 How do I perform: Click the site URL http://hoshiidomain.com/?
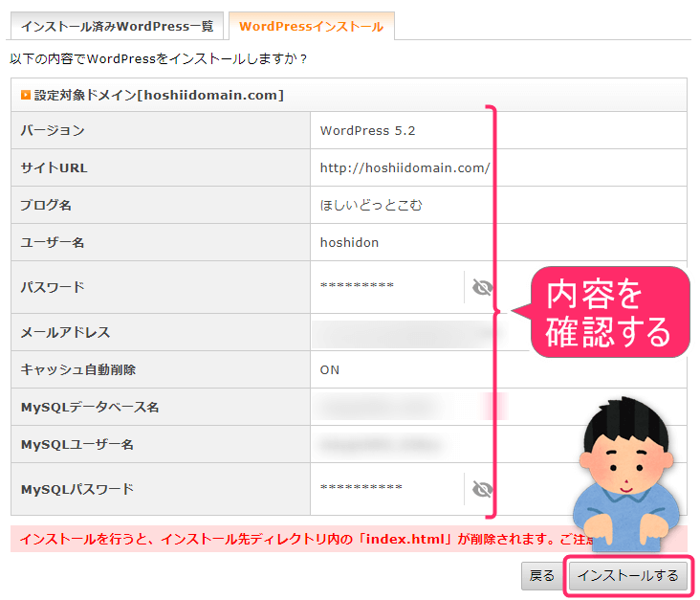tap(405, 167)
